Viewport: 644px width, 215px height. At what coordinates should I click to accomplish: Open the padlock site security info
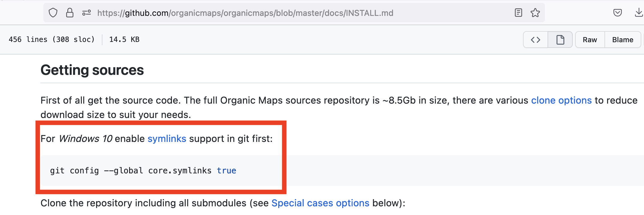70,13
